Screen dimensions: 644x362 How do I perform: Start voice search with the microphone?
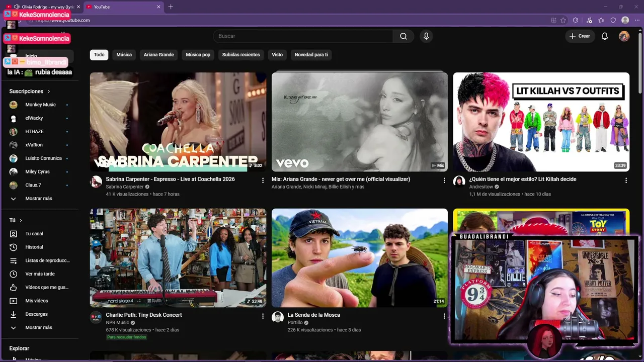pyautogui.click(x=426, y=36)
